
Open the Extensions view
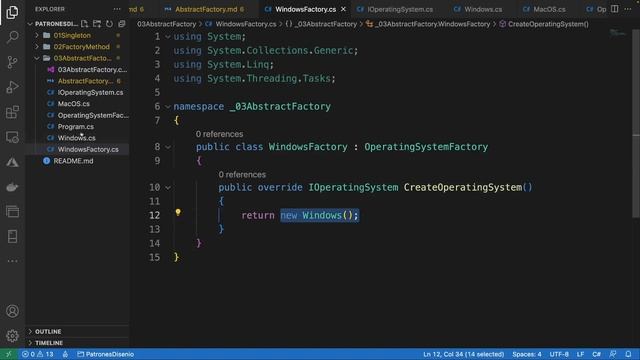[12, 112]
